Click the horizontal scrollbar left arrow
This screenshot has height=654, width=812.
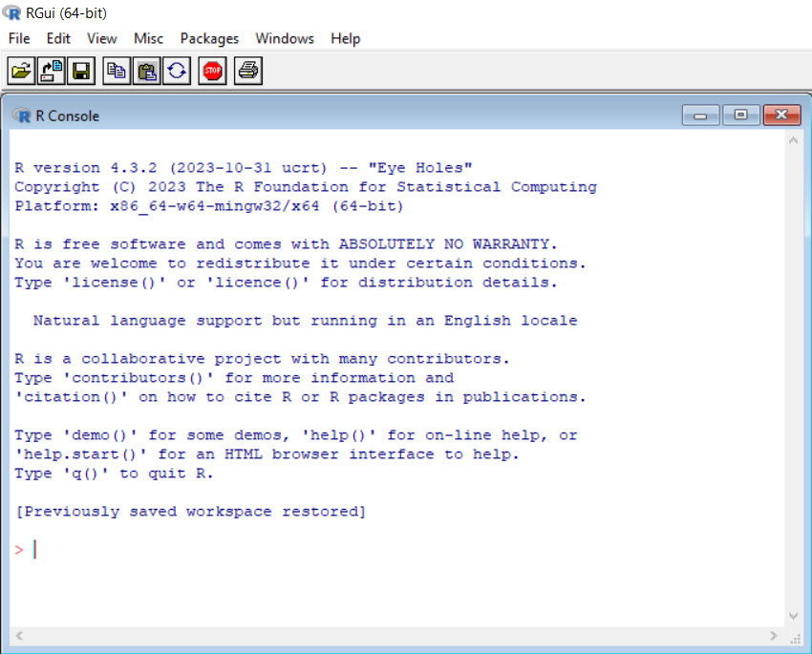point(19,635)
